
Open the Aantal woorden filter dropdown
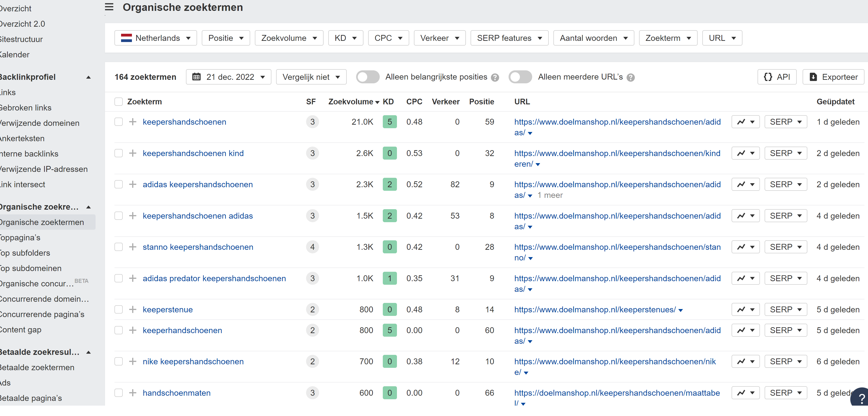(594, 38)
